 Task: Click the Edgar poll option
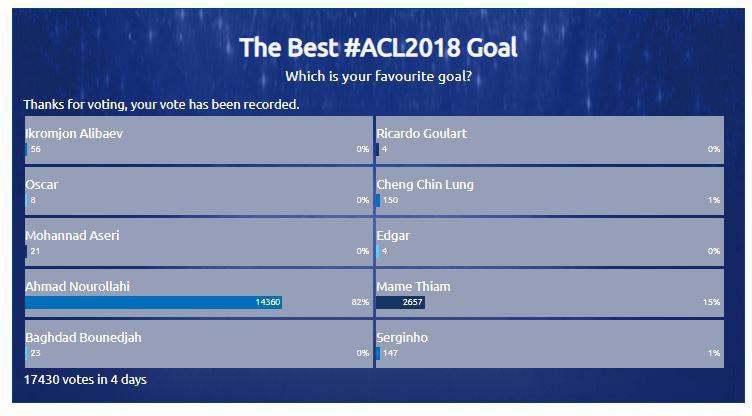coord(549,242)
